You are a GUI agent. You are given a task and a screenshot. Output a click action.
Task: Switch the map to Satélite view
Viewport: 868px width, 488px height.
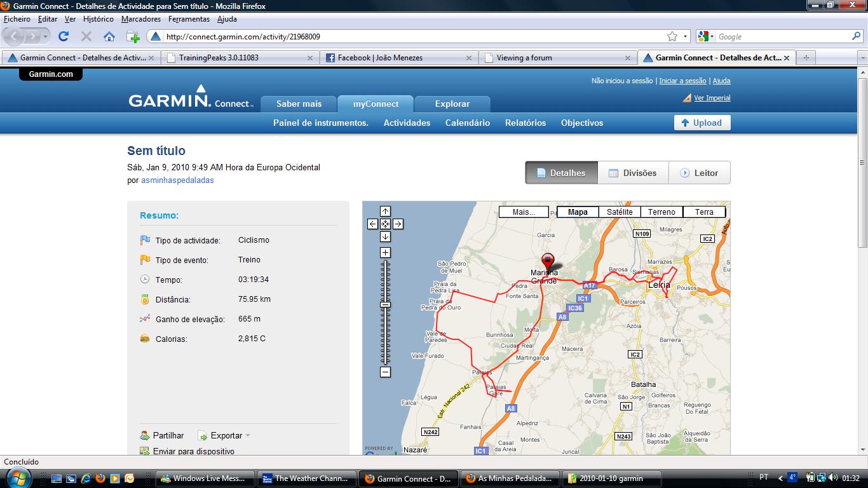[618, 212]
